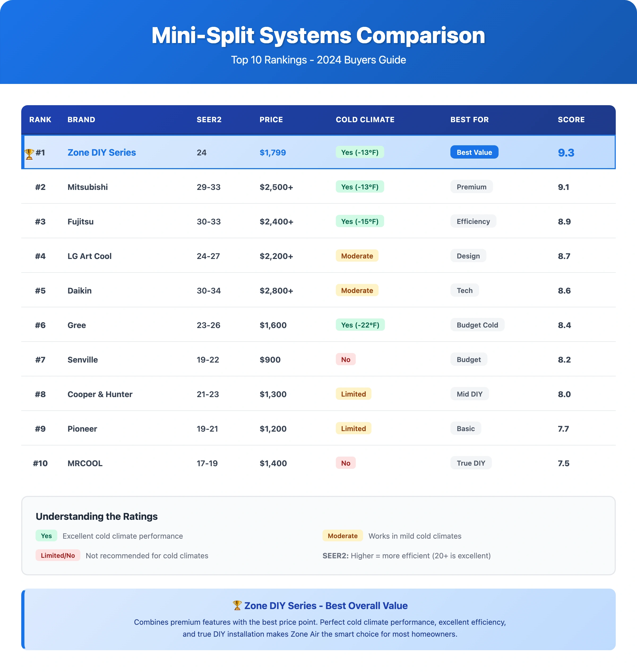Click Fujitsu's Yes (-15°F) badge
This screenshot has width=637, height=672.
[360, 222]
